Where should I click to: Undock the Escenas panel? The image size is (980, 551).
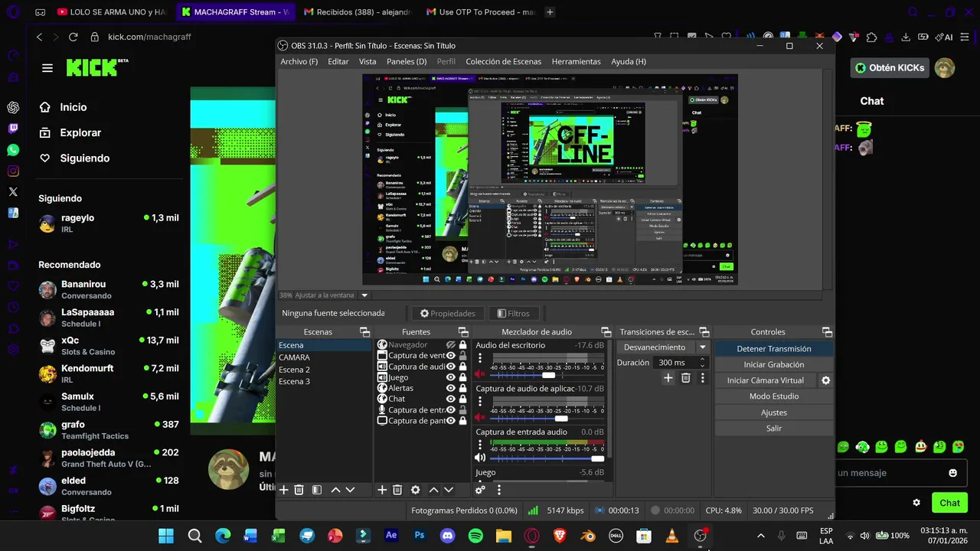(x=365, y=332)
